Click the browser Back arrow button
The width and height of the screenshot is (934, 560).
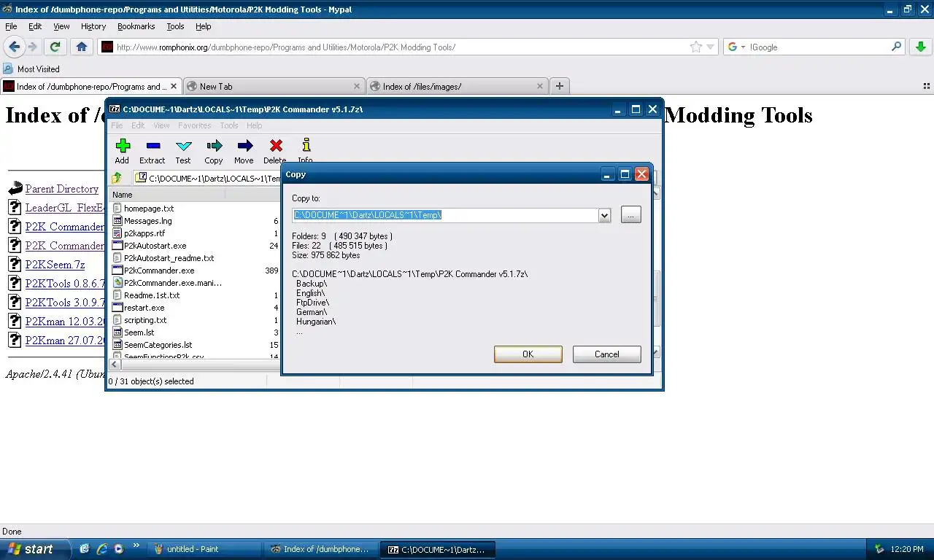coord(15,47)
